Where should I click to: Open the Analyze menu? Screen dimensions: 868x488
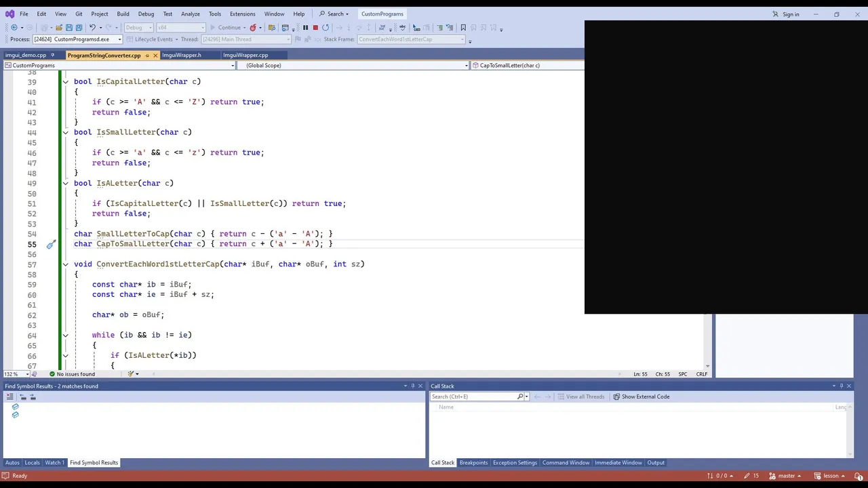pyautogui.click(x=191, y=14)
